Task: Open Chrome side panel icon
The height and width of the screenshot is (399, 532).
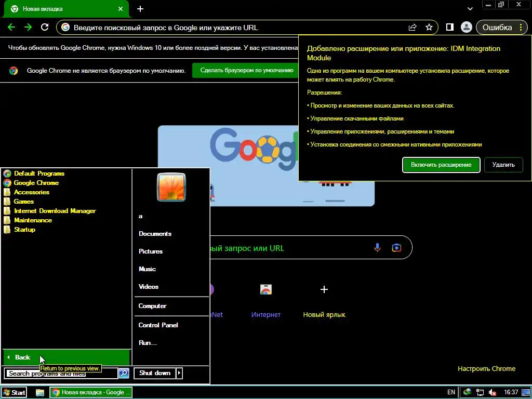Action: pos(449,27)
